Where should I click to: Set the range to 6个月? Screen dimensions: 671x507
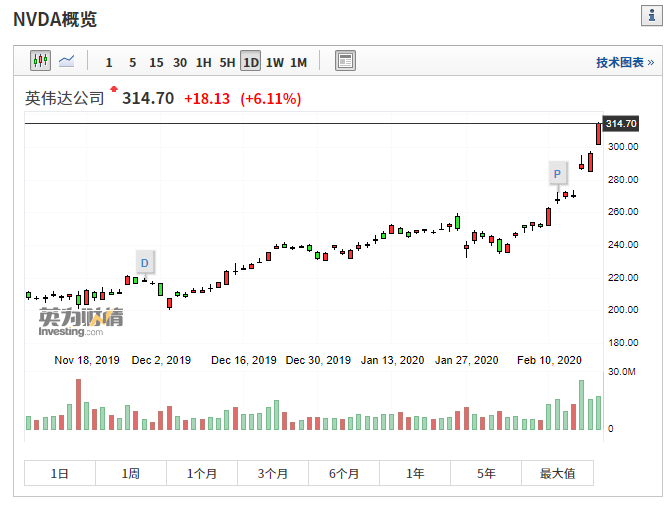344,473
